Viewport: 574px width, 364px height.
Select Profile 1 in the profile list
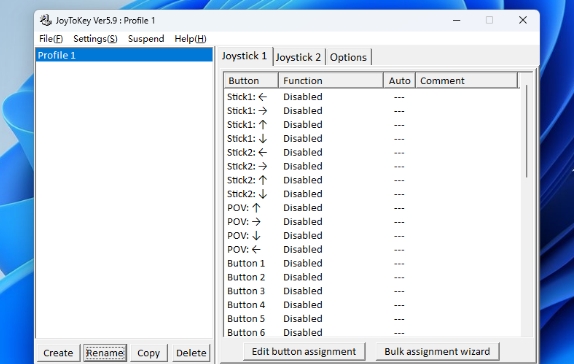click(124, 55)
